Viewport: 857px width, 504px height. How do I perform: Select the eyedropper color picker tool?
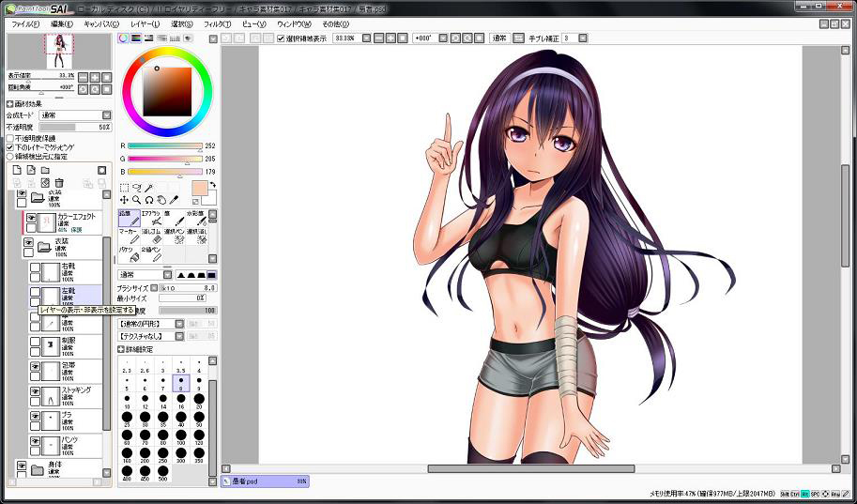point(174,200)
